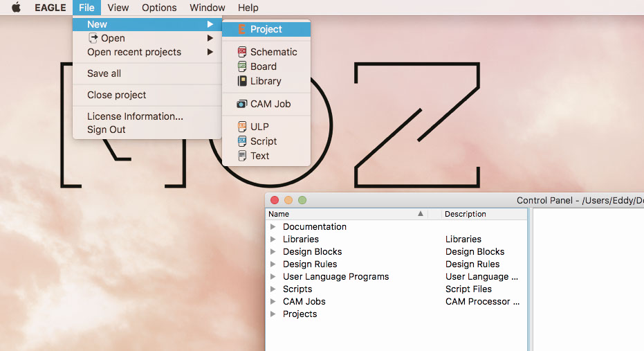Click the Script file icon
The height and width of the screenshot is (351, 644).
pyautogui.click(x=242, y=141)
